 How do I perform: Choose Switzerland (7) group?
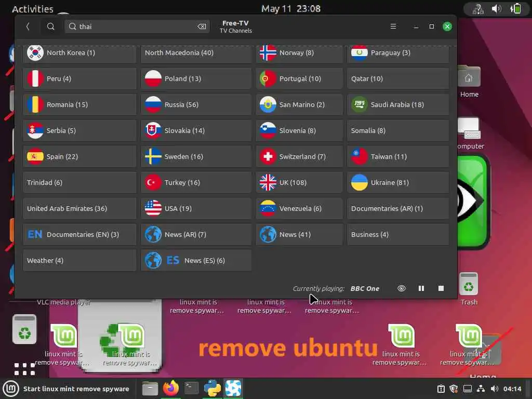pyautogui.click(x=299, y=156)
